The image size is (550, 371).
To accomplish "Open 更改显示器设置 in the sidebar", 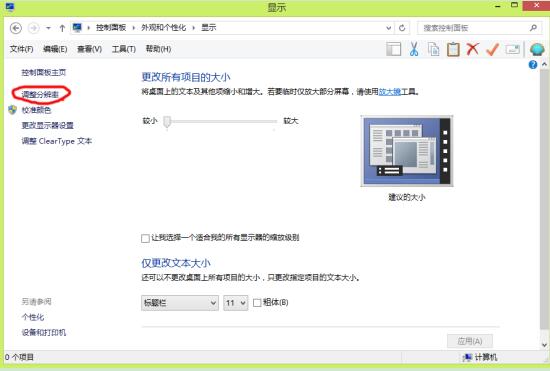I will 48,126.
